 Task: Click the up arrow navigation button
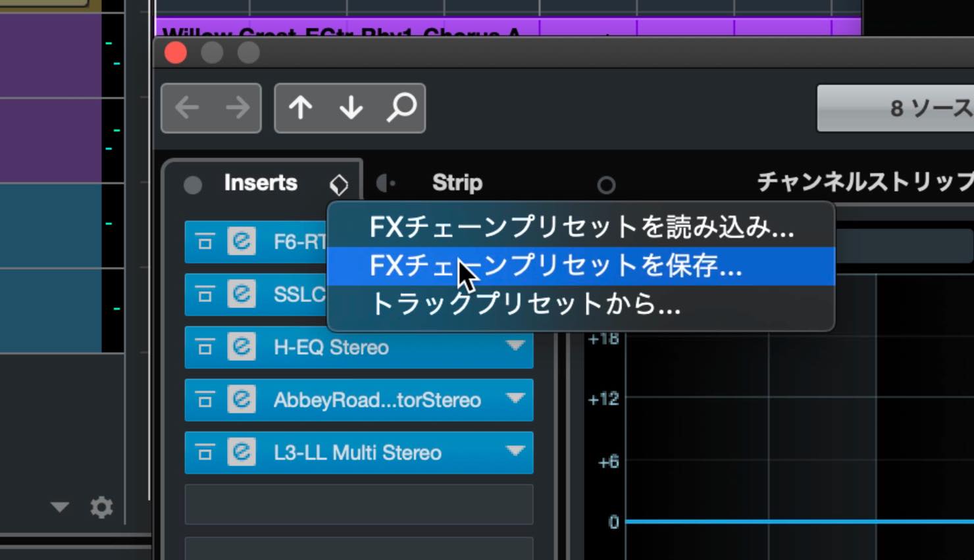click(301, 108)
